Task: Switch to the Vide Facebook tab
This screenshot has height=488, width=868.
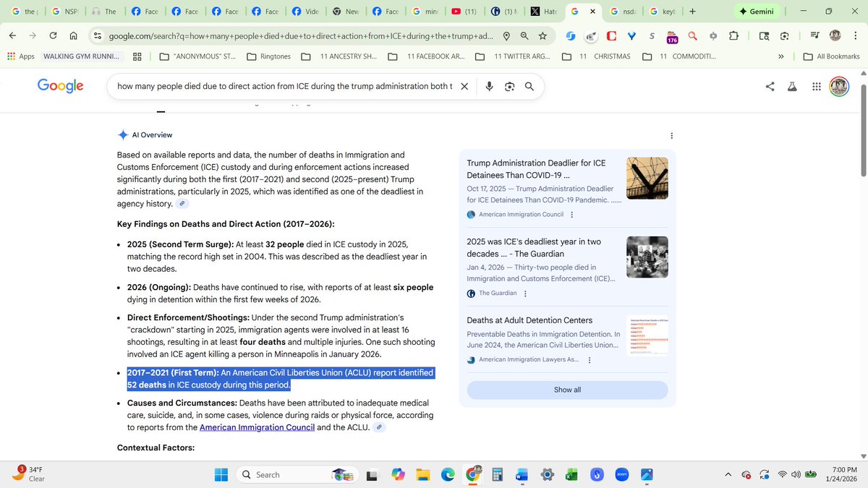Action: [x=305, y=12]
